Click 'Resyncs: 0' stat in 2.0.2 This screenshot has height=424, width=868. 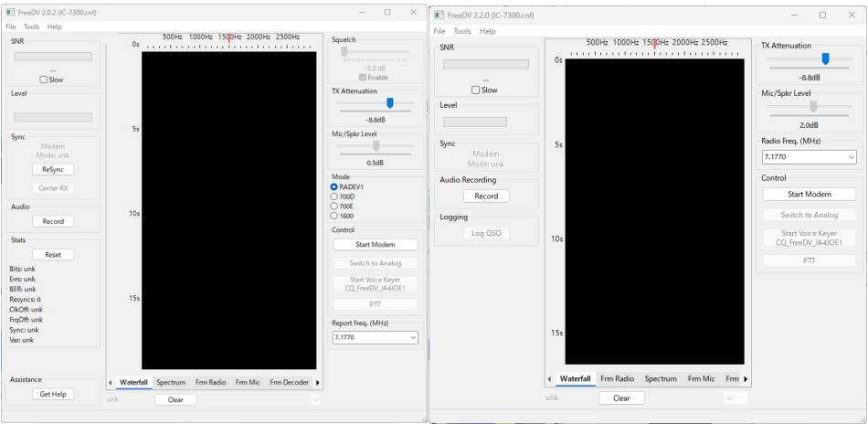pyautogui.click(x=26, y=300)
